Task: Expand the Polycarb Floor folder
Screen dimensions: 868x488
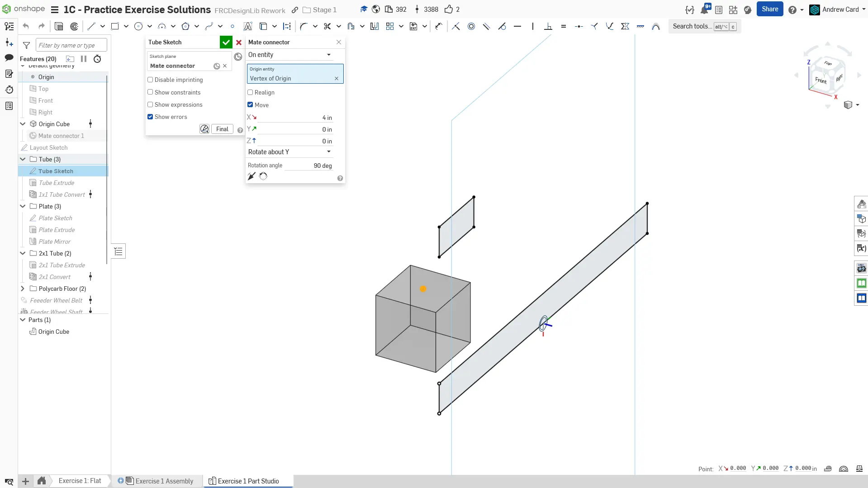Action: click(x=23, y=289)
